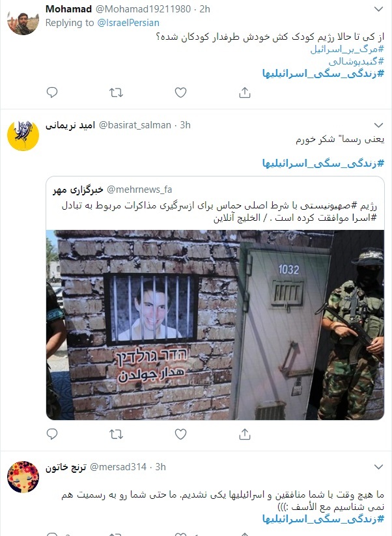Image resolution: width=392 pixels, height=536 pixels.
Task: Open @IsraelPersian profile link
Action: point(128,23)
